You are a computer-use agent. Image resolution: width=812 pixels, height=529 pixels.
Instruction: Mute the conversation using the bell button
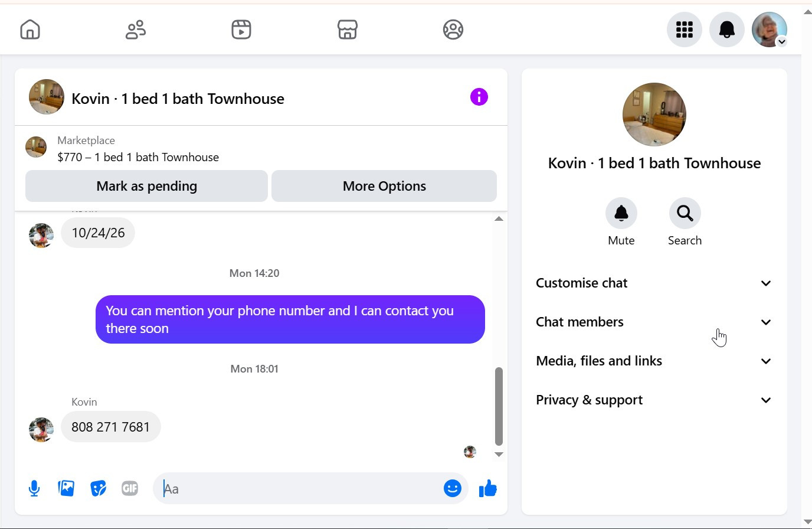621,213
